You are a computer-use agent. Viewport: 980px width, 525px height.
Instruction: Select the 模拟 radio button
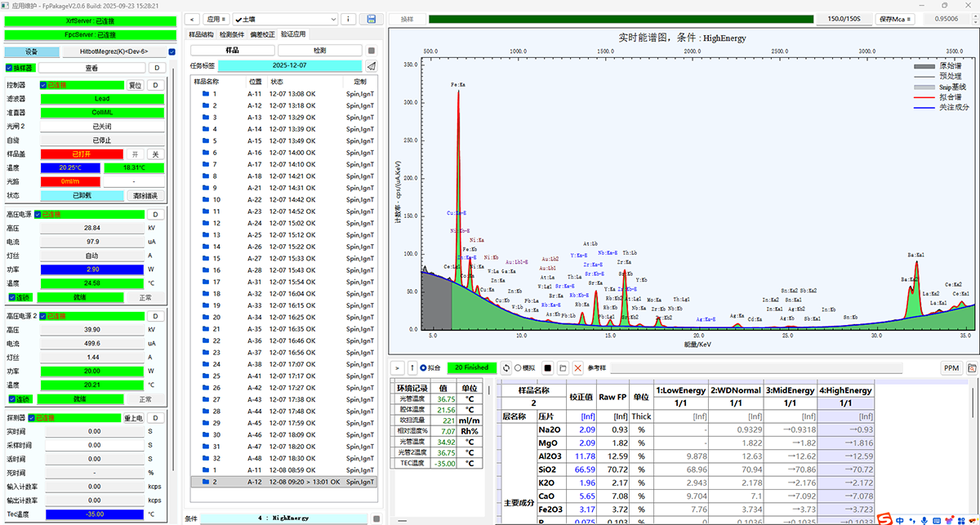tap(518, 368)
